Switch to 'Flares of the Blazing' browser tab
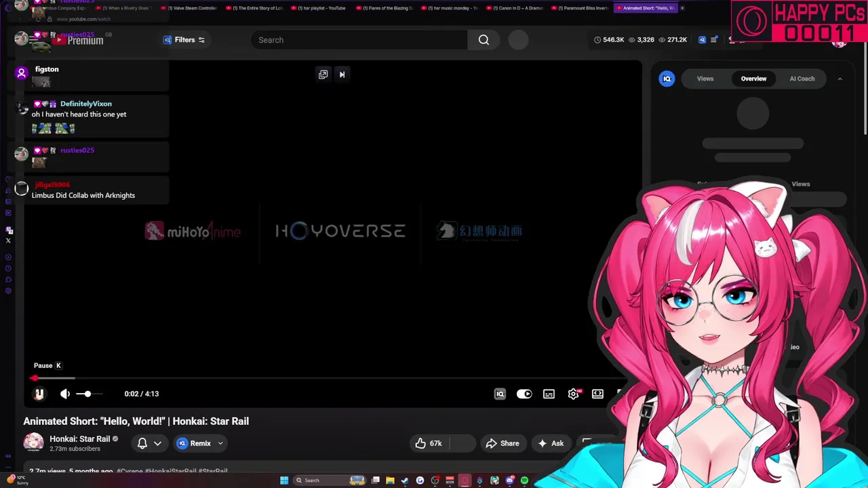The image size is (868, 488). pyautogui.click(x=385, y=8)
